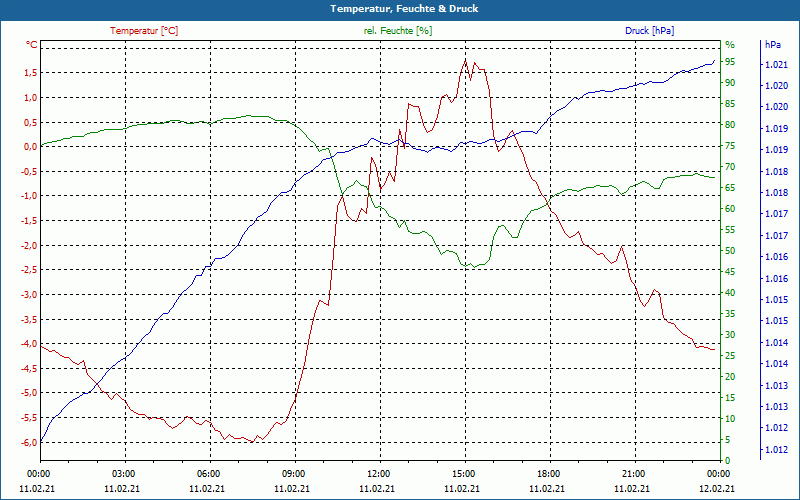Click the -2,5 temperature axis value

pyautogui.click(x=29, y=270)
